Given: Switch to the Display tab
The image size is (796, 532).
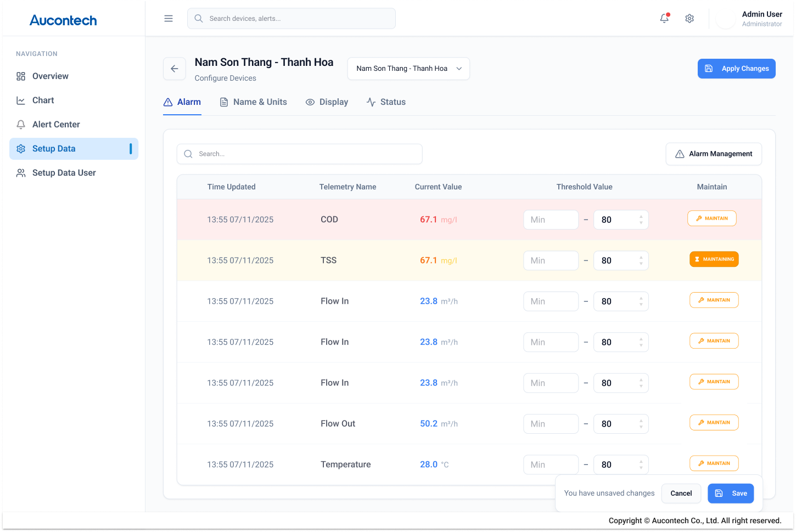Looking at the screenshot, I should point(327,102).
